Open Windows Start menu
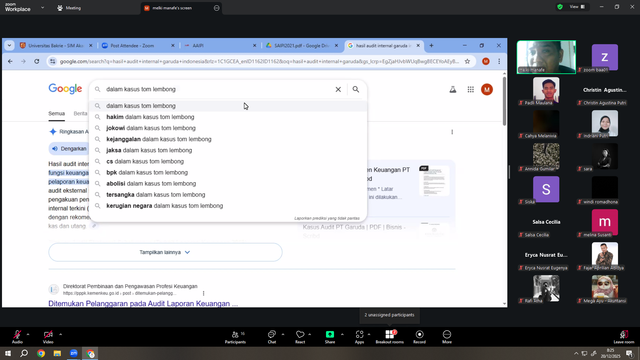 pyautogui.click(x=8, y=353)
